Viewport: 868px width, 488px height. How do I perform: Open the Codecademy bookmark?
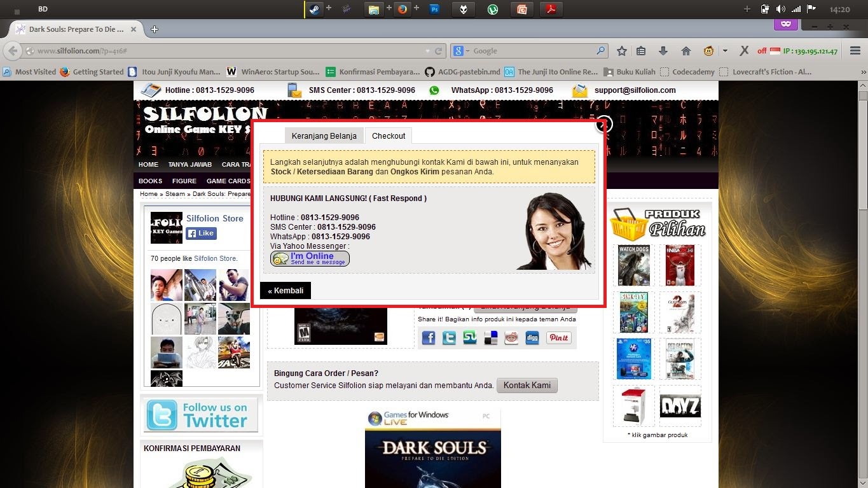687,72
